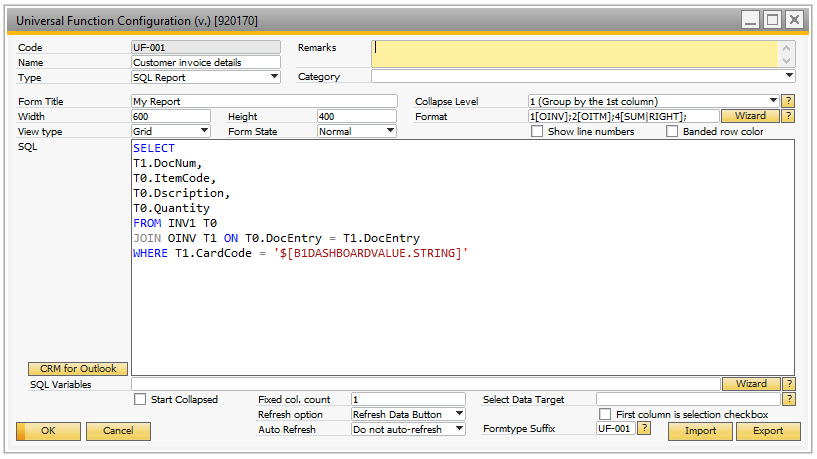Click the T0.Dscription, line
This screenshot has width=817, height=459.
click(181, 193)
